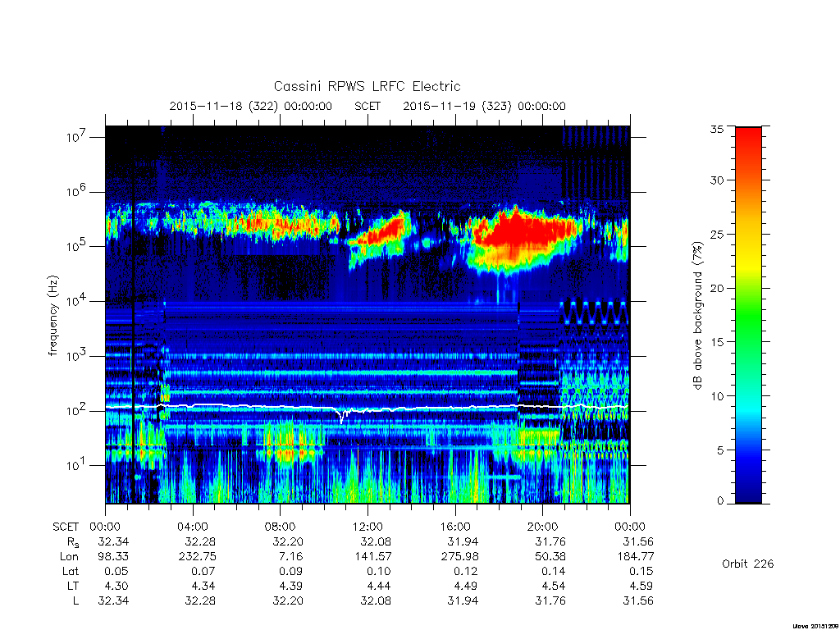Click the 08:00 time axis label
Image resolution: width=840 pixels, height=630 pixels.
280,527
